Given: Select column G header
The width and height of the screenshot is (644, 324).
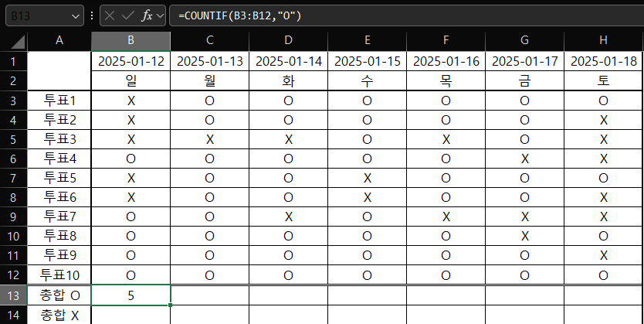Looking at the screenshot, I should tap(524, 40).
